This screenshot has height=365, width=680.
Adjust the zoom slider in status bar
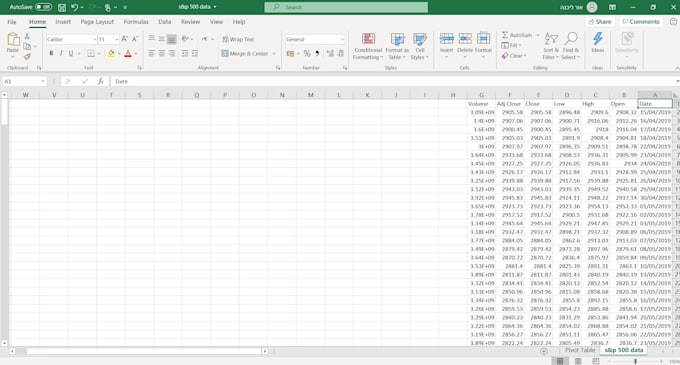(635, 361)
